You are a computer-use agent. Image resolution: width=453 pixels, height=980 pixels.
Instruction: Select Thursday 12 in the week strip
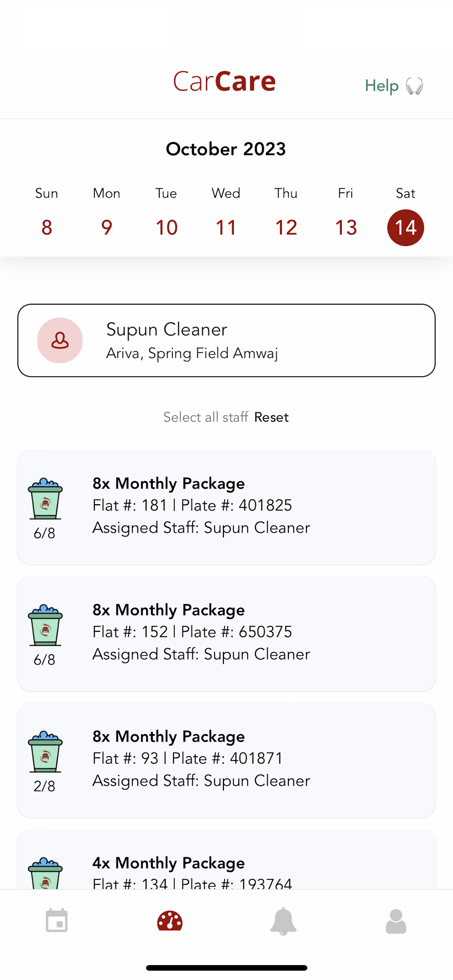pos(286,227)
